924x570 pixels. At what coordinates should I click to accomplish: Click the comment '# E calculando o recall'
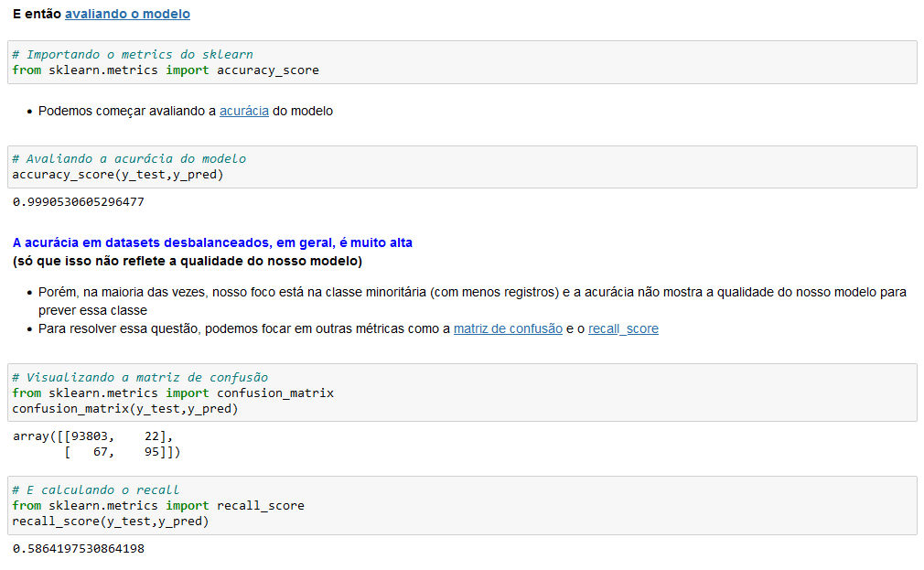pyautogui.click(x=95, y=489)
